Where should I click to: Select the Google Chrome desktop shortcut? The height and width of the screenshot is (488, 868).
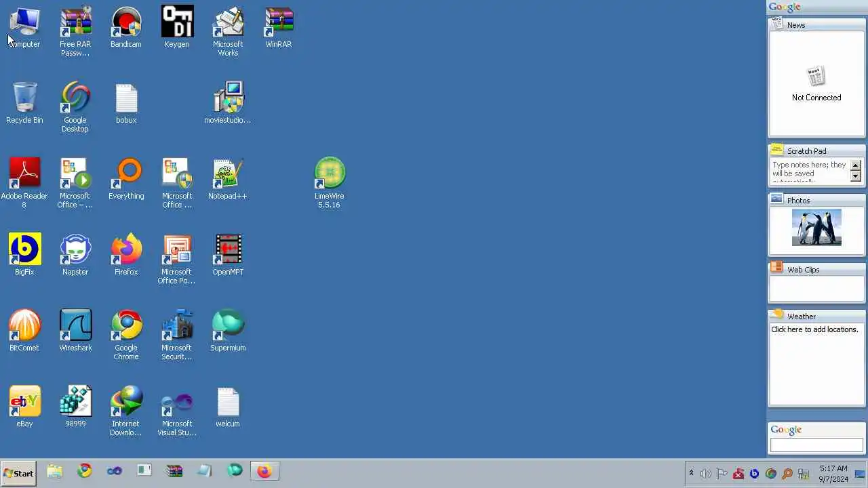126,335
